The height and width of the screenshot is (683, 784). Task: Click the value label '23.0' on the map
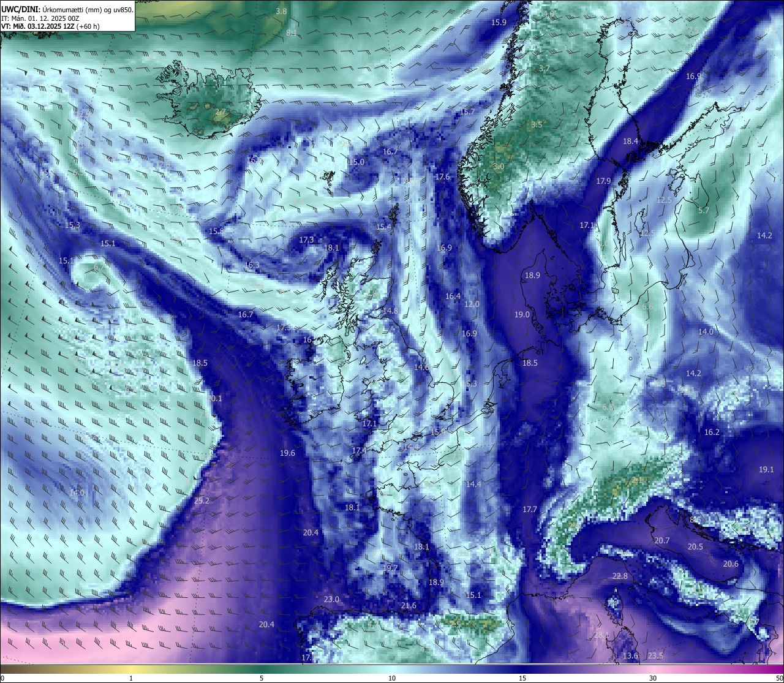pos(331,600)
